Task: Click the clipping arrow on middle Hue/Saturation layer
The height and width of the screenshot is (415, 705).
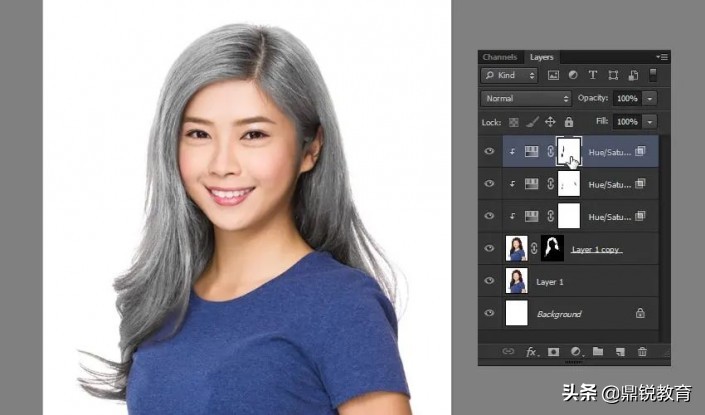Action: click(x=512, y=184)
